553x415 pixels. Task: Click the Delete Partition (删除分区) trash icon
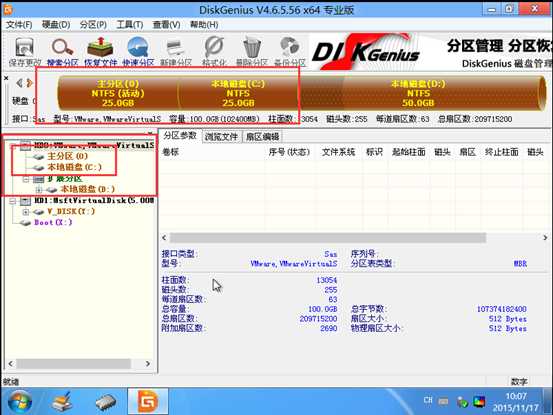coord(251,51)
